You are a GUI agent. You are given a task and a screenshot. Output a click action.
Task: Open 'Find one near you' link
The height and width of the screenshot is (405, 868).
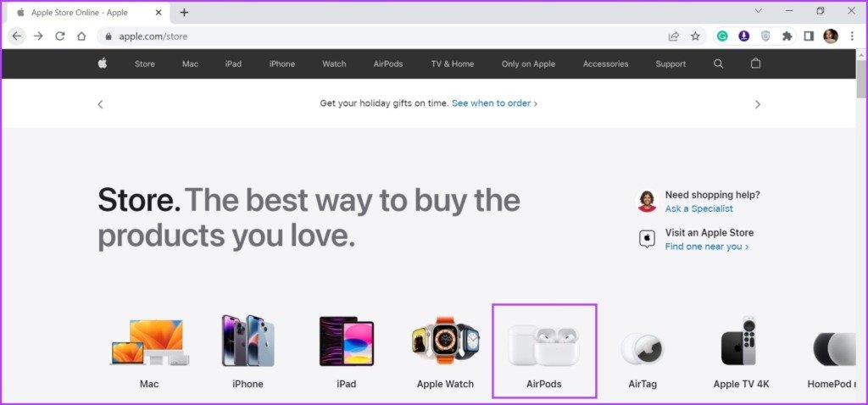(706, 247)
